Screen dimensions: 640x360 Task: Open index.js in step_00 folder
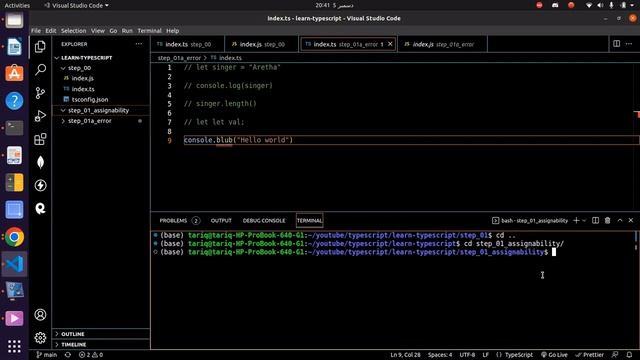[x=101, y=78]
